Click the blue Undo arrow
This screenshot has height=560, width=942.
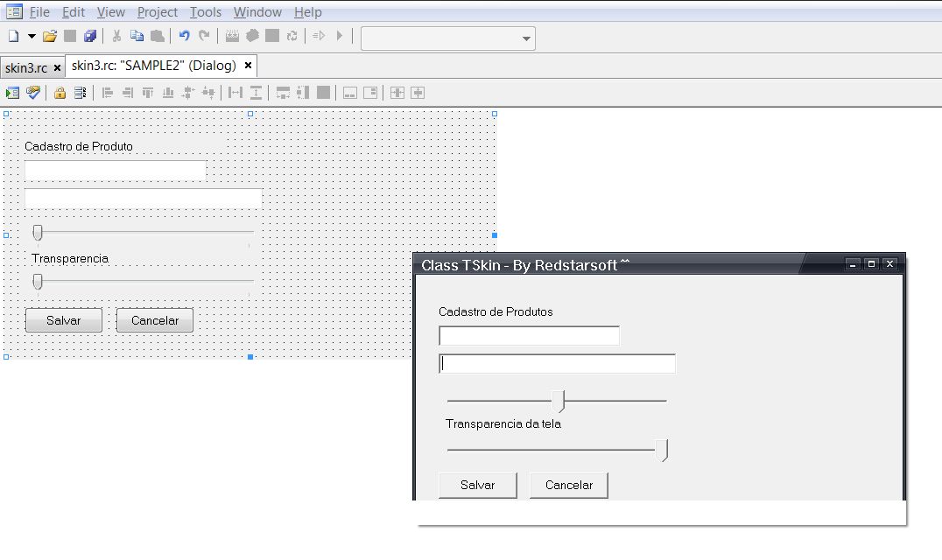pos(185,36)
